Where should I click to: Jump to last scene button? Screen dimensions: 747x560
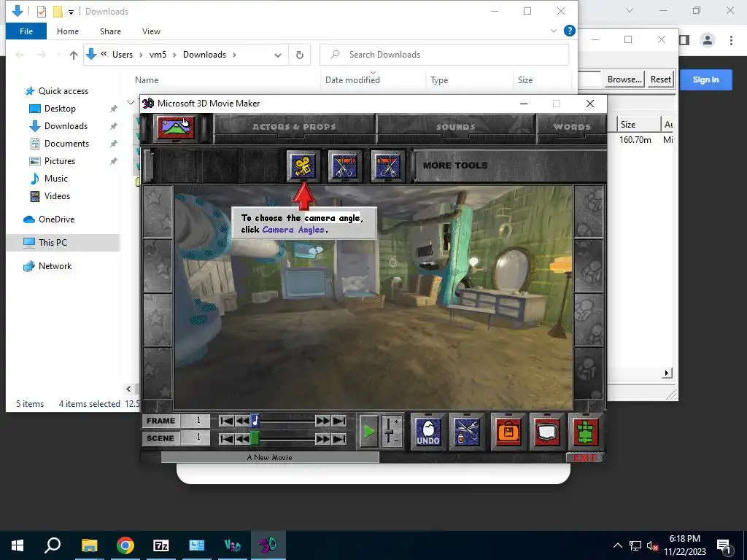click(x=339, y=438)
